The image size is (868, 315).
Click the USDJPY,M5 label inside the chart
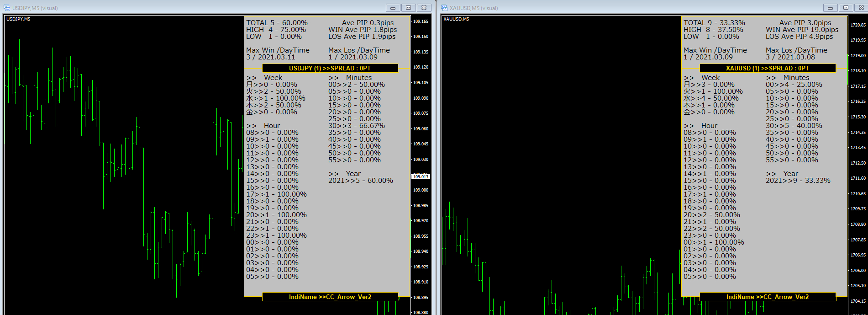tap(18, 19)
